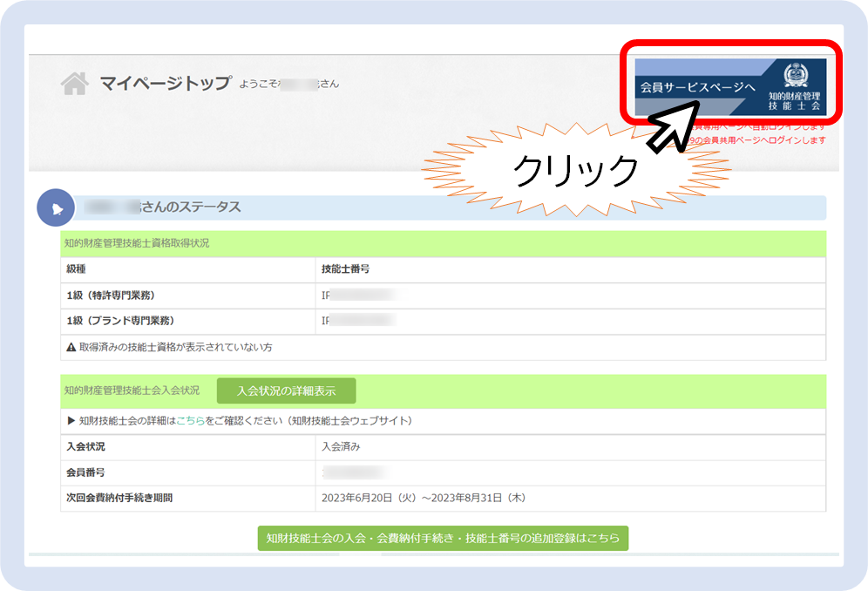Viewport: 868px width, 591px height.
Task: Click the 取得済みの技能士資格が表示されていない方 notice
Action: click(175, 347)
